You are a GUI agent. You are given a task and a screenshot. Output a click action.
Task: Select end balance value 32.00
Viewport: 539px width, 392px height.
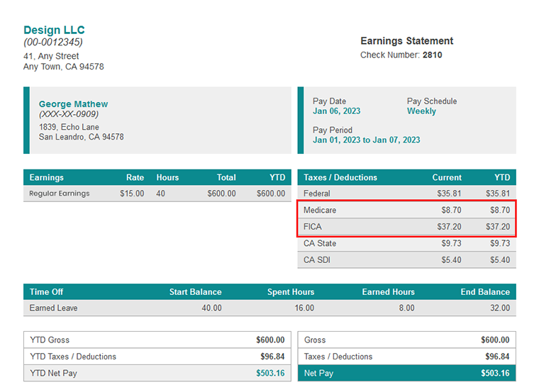click(500, 308)
